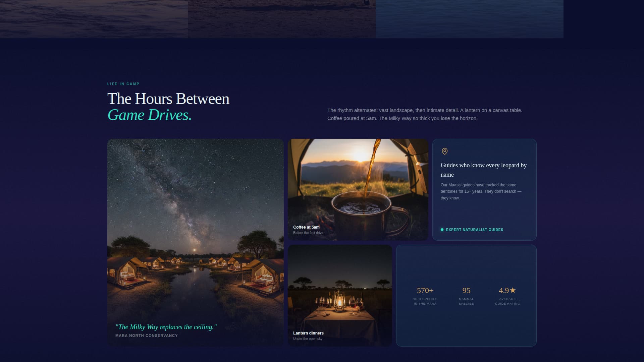Click the Before the first drive subtitle
644x362 pixels.
[308, 232]
